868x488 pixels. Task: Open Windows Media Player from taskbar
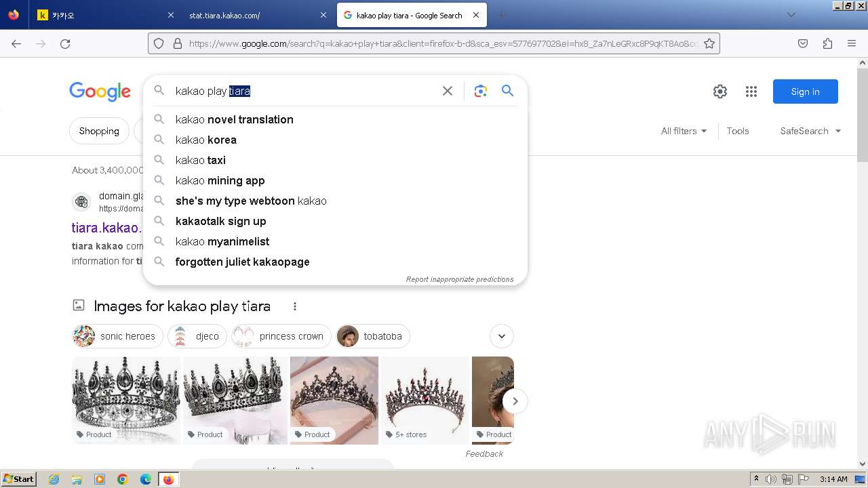click(100, 479)
